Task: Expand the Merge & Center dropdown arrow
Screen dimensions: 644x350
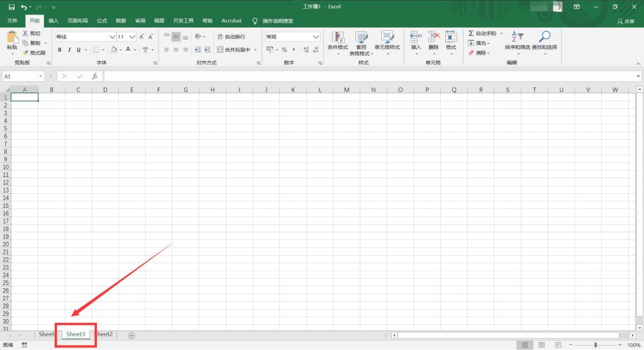Action: tap(255, 50)
